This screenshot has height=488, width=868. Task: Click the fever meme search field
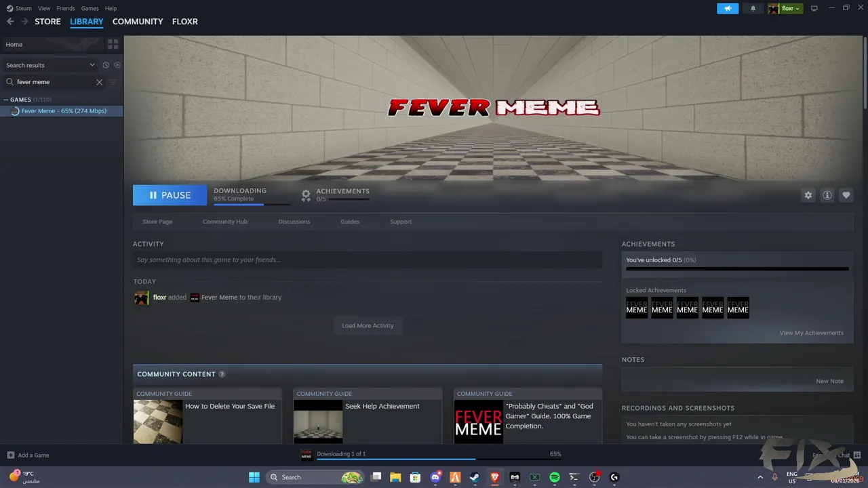tap(54, 82)
